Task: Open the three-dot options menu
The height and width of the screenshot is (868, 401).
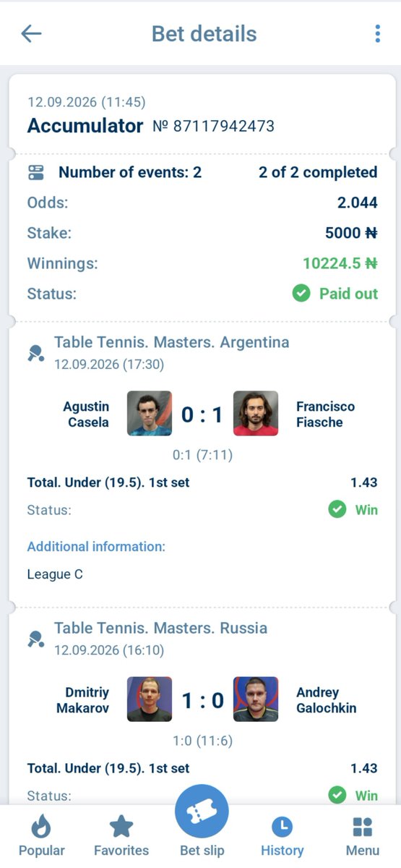Action: (x=377, y=33)
